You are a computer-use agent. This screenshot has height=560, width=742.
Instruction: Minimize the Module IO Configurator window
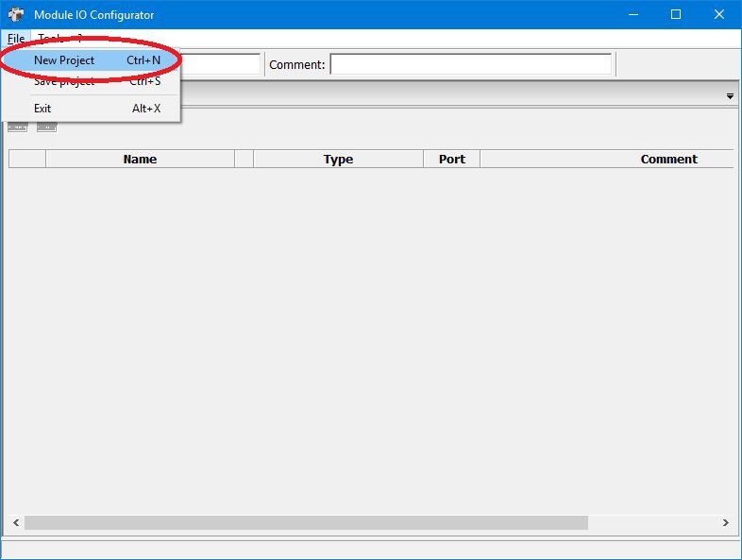[633, 14]
